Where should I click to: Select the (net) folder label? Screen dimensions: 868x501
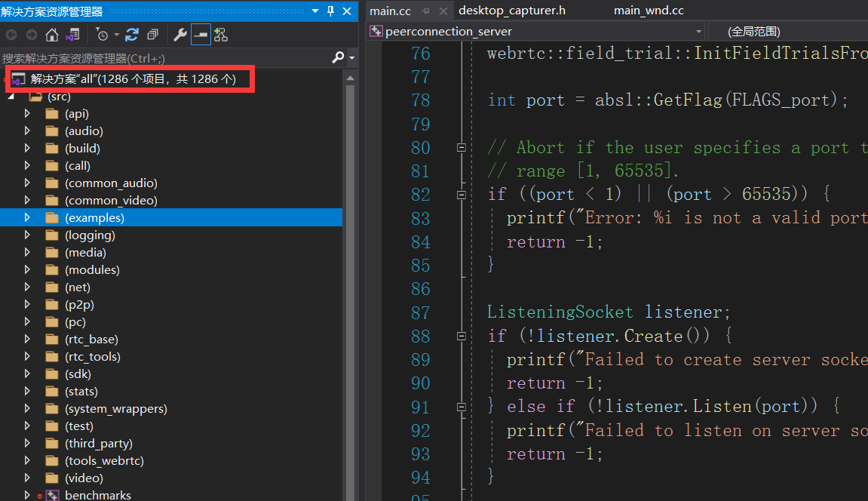point(78,287)
